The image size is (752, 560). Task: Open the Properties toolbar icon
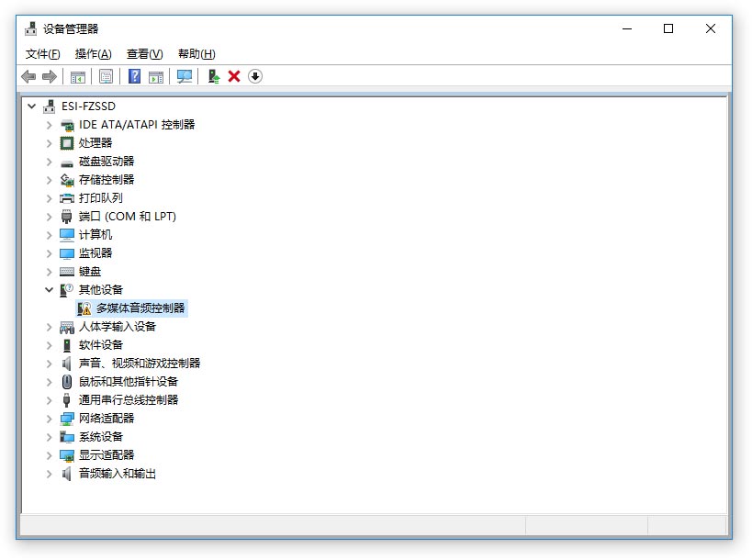(106, 76)
